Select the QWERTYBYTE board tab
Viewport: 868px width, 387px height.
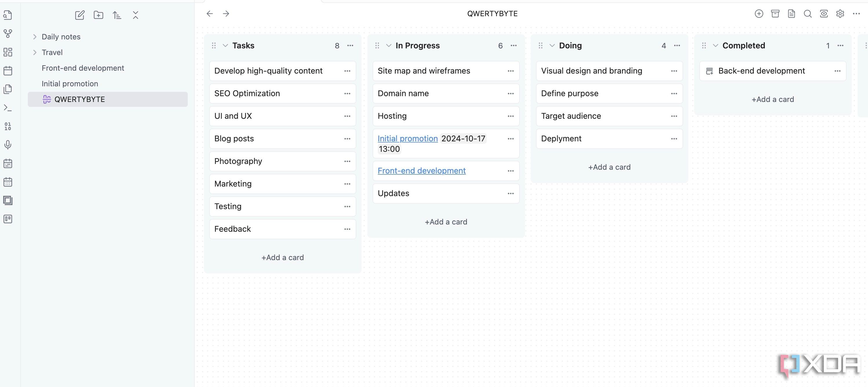(x=80, y=99)
